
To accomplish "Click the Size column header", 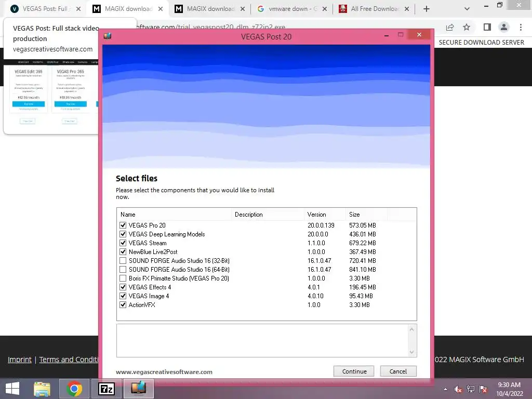I will [x=366, y=215].
